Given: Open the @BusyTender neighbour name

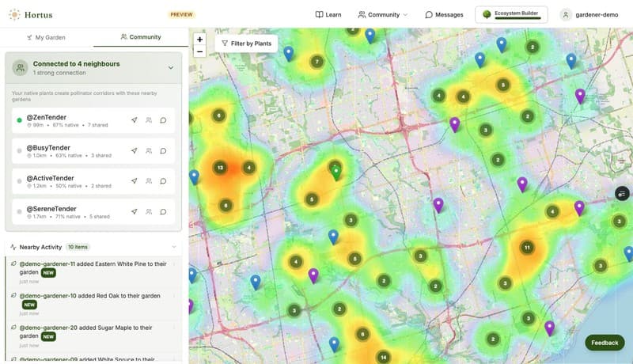Looking at the screenshot, I should pos(48,148).
